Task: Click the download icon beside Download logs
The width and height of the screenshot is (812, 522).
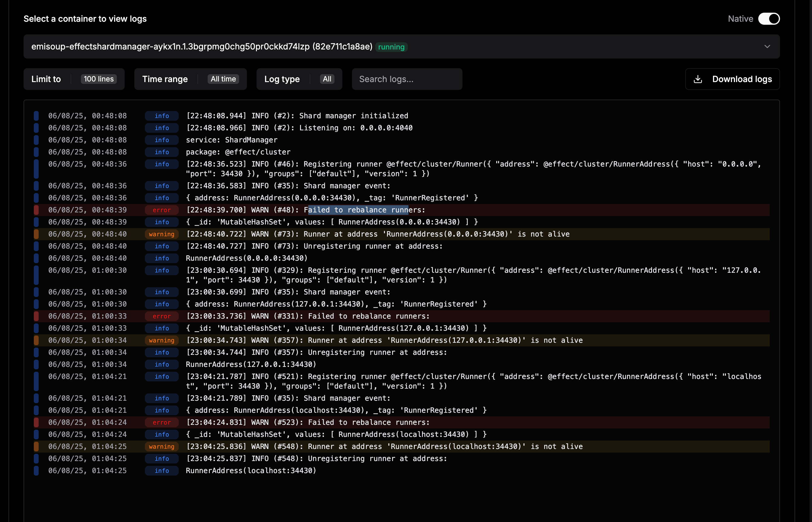Action: click(698, 79)
